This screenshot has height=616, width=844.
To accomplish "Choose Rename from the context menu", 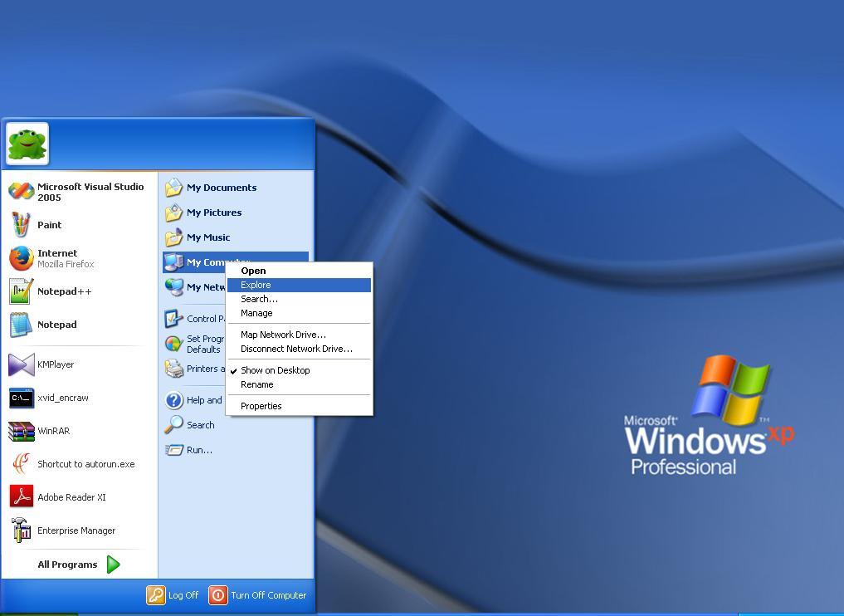I will [299, 384].
